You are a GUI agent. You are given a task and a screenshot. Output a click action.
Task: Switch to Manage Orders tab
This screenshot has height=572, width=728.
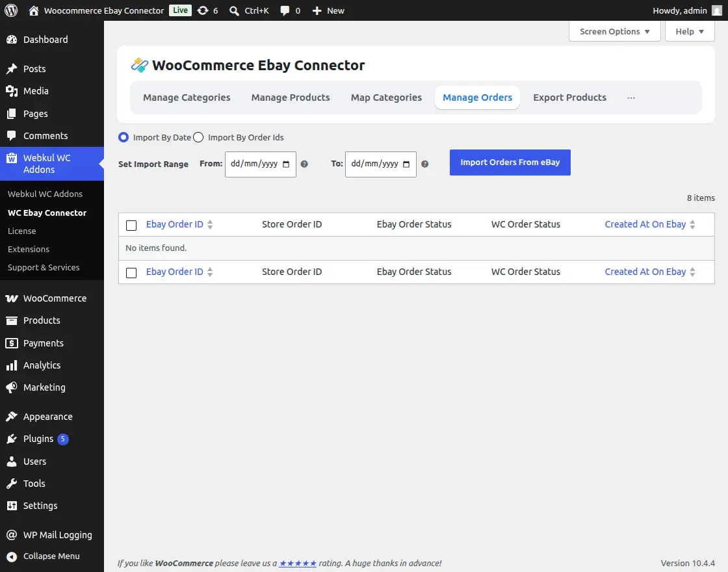click(x=477, y=97)
